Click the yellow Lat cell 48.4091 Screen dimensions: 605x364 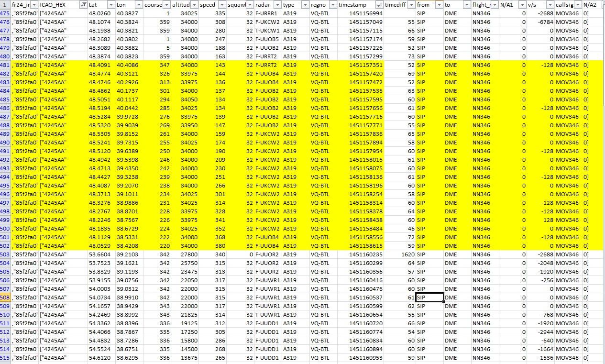(x=101, y=65)
